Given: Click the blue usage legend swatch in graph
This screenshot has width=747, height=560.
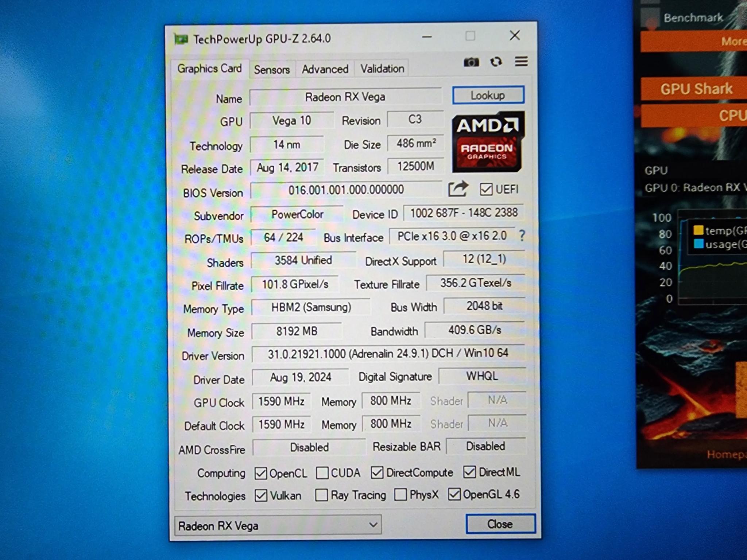Looking at the screenshot, I should 698,244.
